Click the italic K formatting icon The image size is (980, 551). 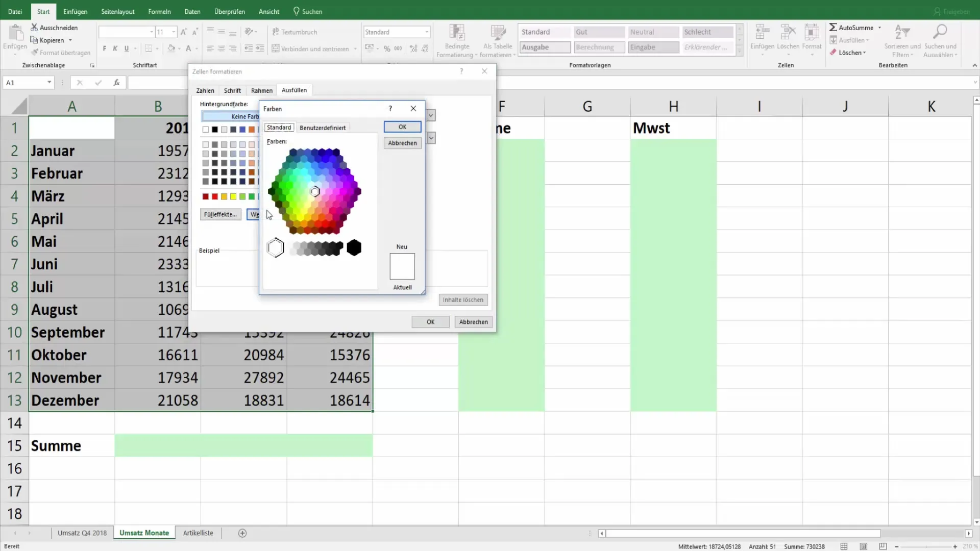click(115, 48)
